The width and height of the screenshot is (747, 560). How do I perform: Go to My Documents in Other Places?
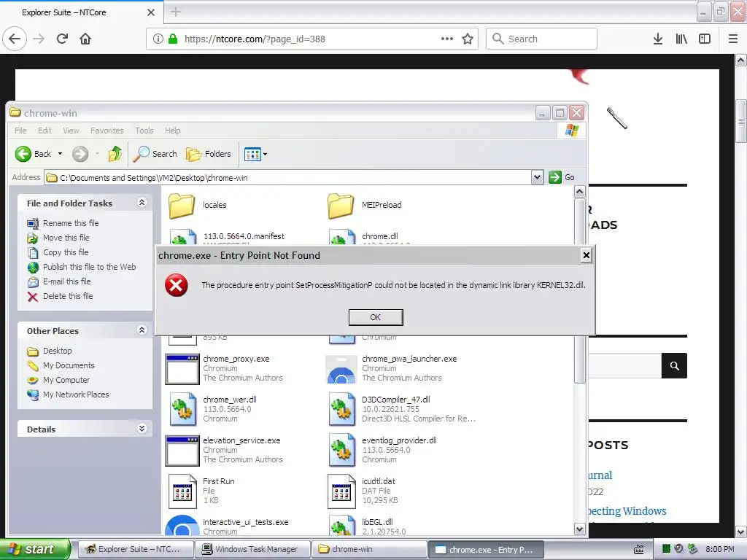pyautogui.click(x=69, y=365)
